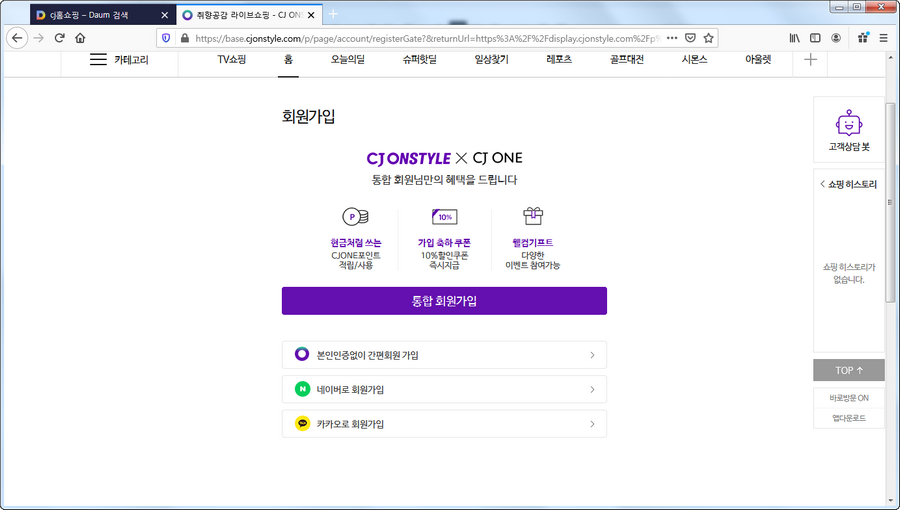This screenshot has height=510, width=900.
Task: Click the scrollbar down arrow
Action: (x=890, y=503)
